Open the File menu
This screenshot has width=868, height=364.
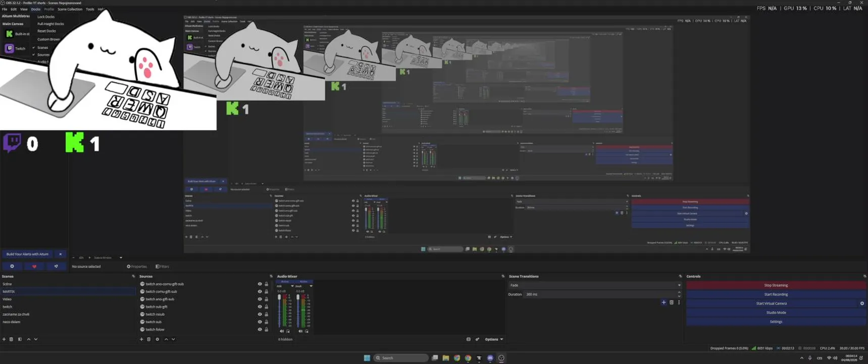coord(5,9)
